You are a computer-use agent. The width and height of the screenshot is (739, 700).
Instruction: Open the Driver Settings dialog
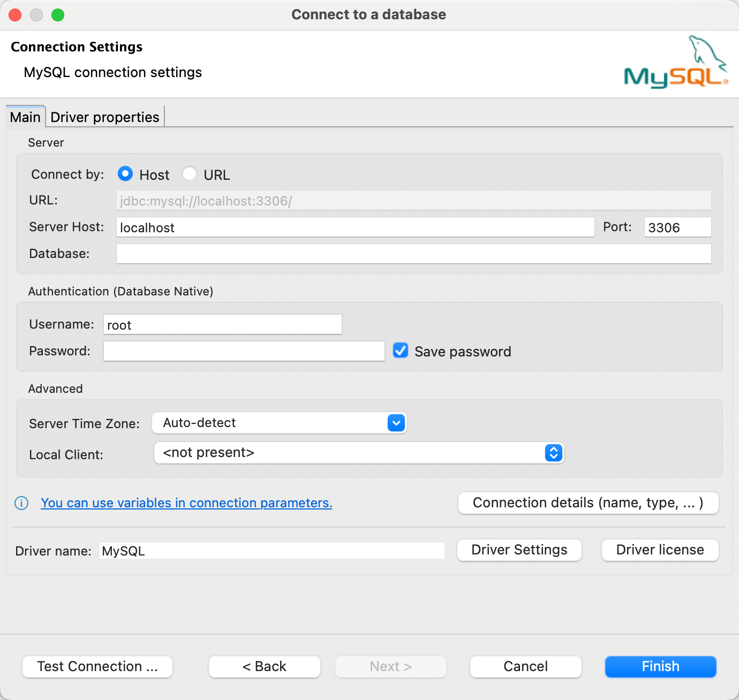(x=519, y=550)
